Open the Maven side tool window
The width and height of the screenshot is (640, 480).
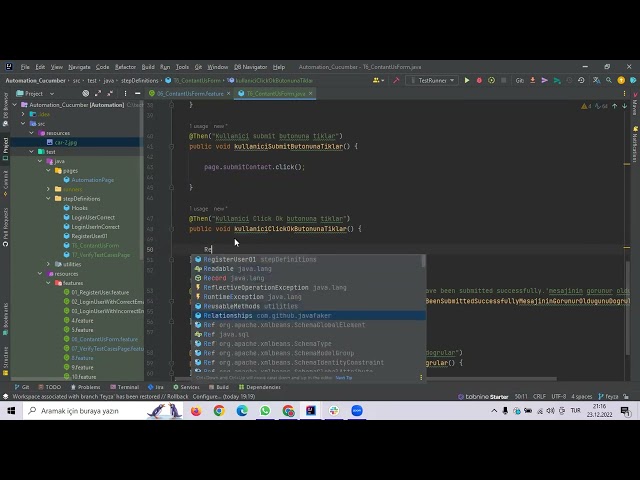[635, 104]
